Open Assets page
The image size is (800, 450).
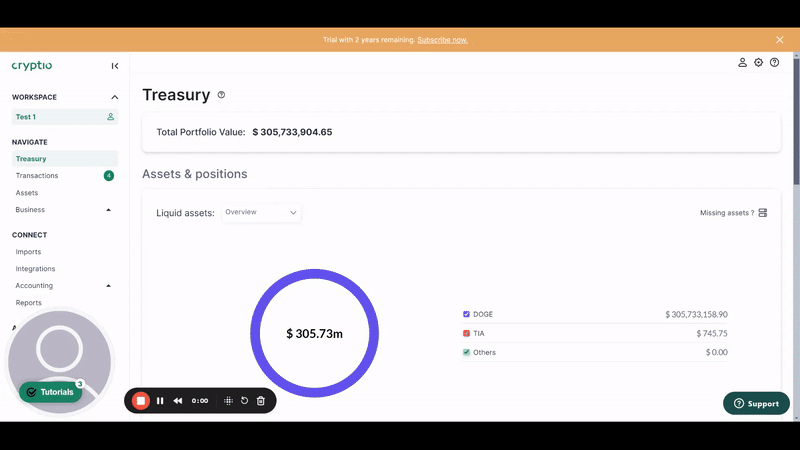tap(27, 193)
